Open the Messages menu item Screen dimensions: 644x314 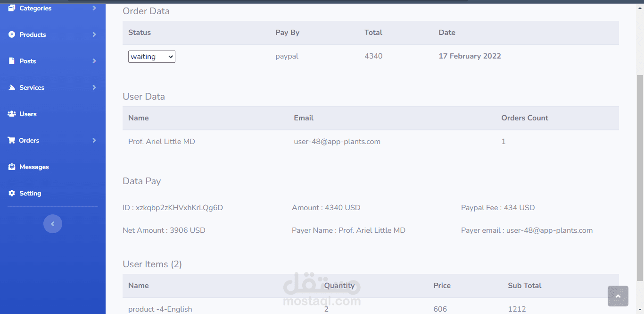click(34, 167)
